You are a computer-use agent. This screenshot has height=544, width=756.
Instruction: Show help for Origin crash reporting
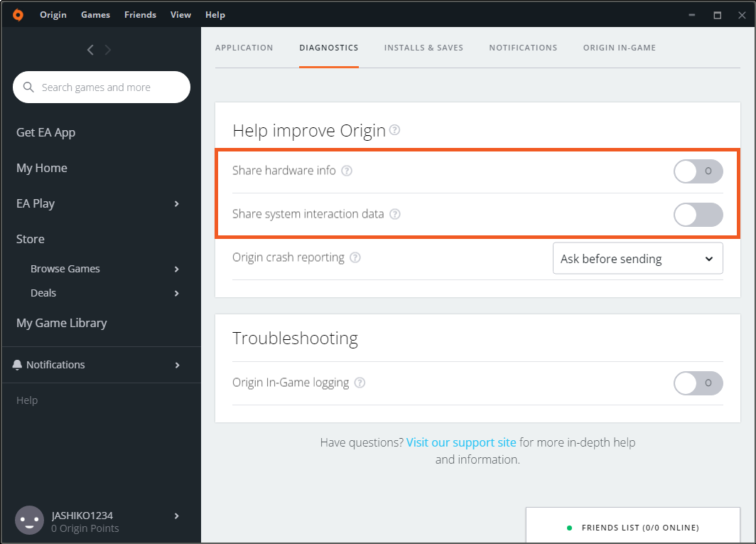[x=355, y=257]
